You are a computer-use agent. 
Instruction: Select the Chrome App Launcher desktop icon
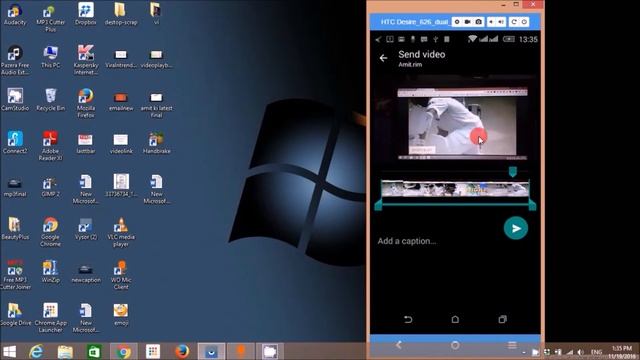click(50, 318)
